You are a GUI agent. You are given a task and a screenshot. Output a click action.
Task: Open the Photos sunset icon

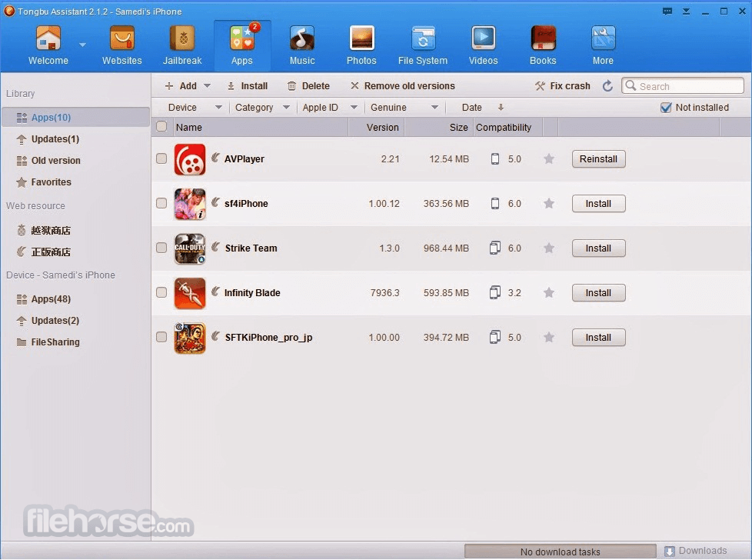coord(361,38)
